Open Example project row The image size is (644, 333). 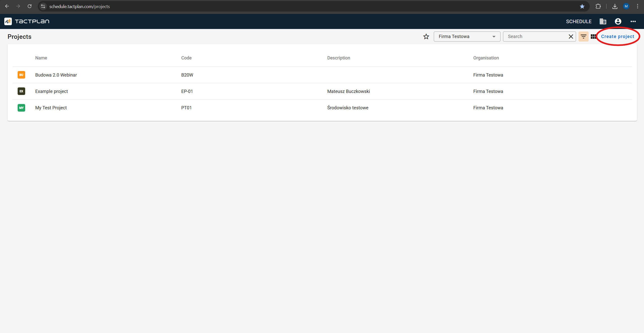322,91
